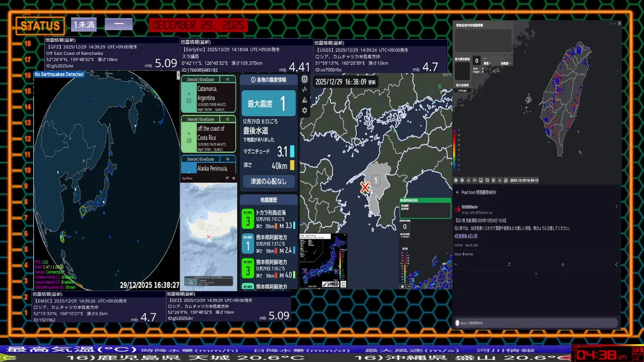Click the EMSC mb 4.7 info panel

tap(98, 307)
